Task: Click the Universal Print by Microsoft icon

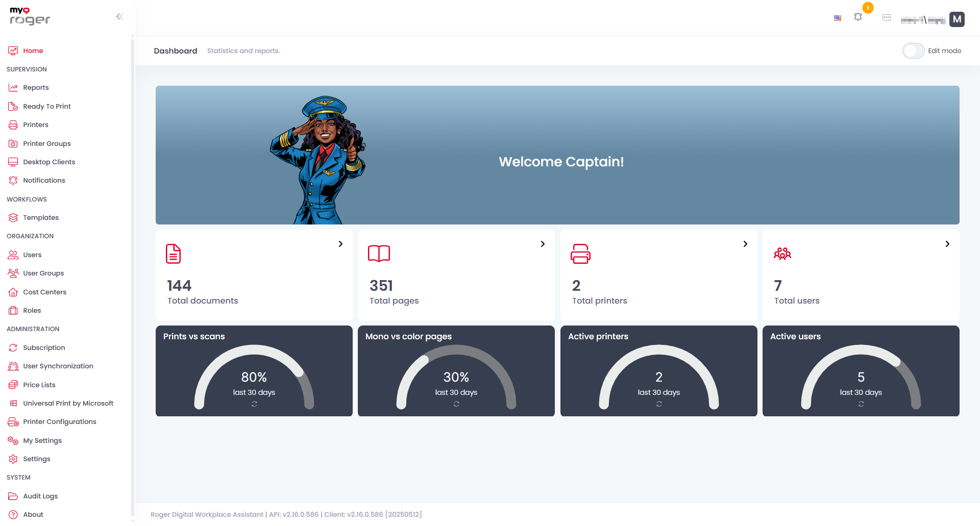Action: [13, 403]
